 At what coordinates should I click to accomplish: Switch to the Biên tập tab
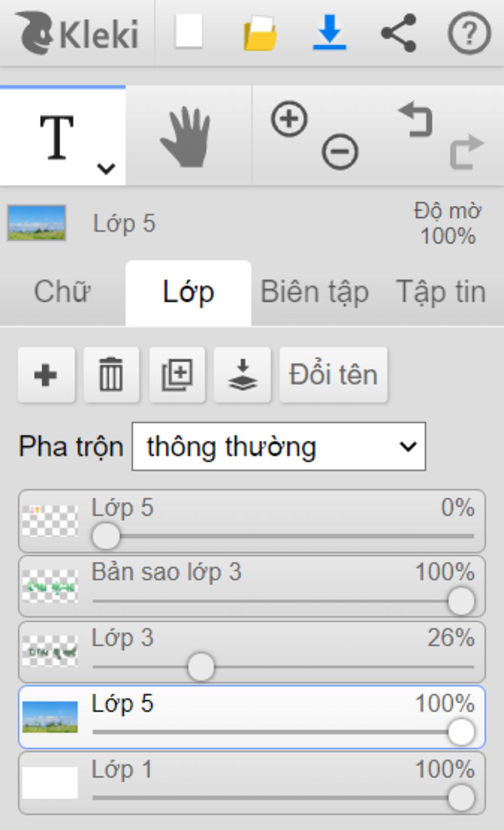pos(315,292)
